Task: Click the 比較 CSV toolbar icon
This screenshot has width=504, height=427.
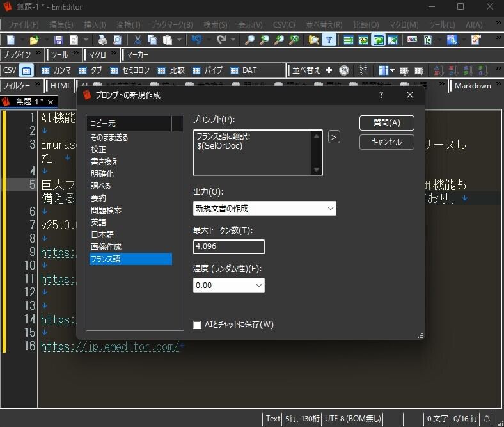Action: tap(161, 70)
